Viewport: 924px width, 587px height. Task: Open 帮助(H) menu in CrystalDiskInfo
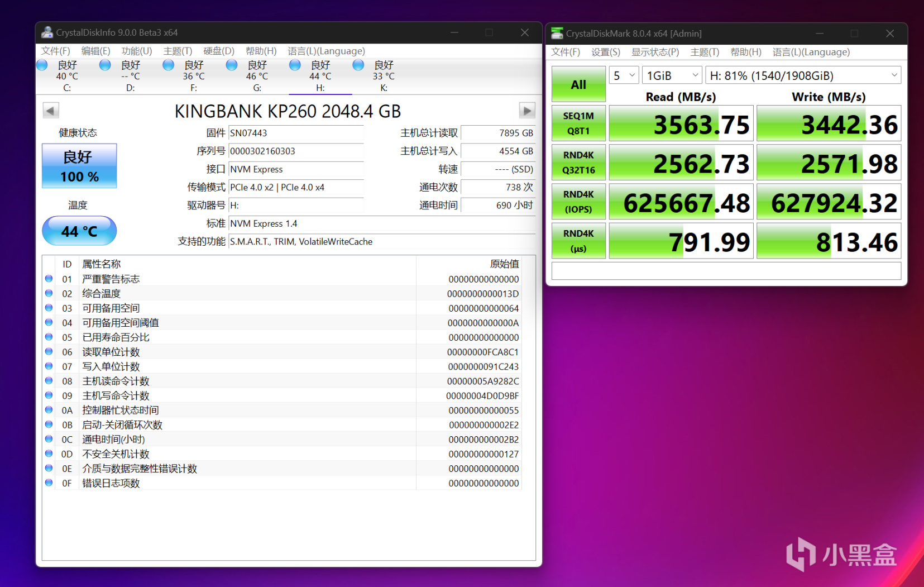tap(261, 51)
